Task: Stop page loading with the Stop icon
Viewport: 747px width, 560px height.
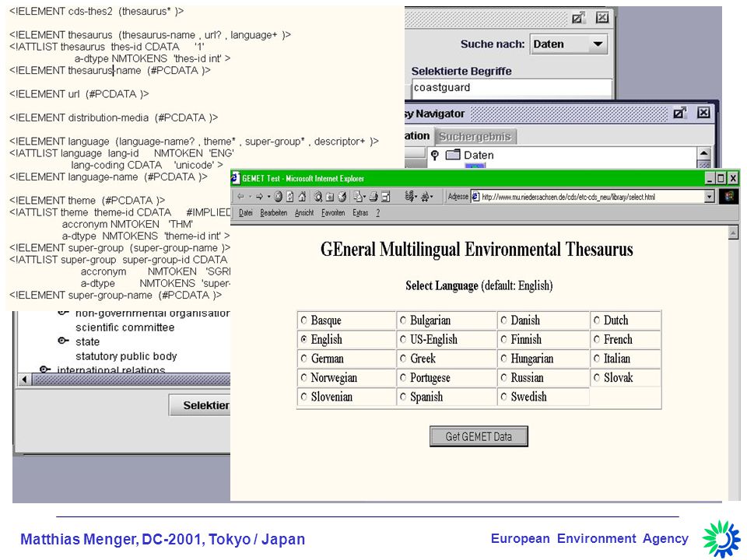Action: click(279, 197)
